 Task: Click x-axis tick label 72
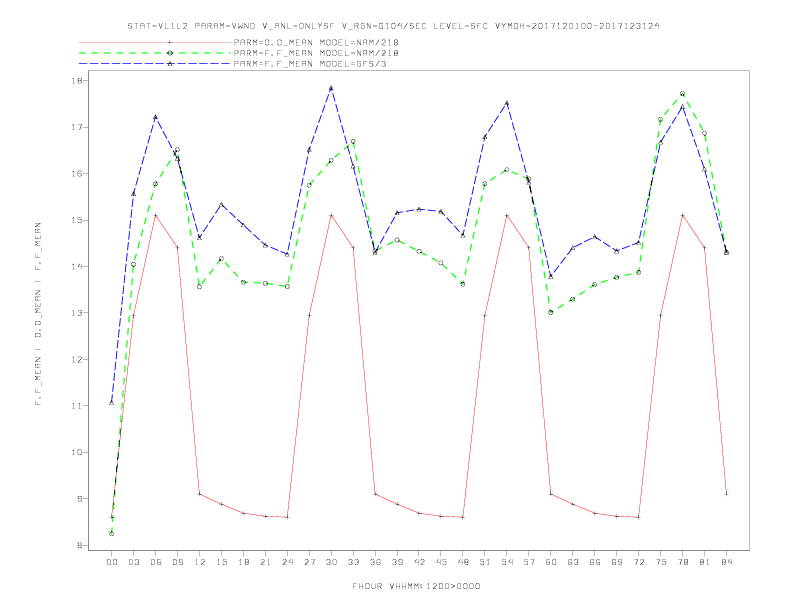click(x=638, y=562)
